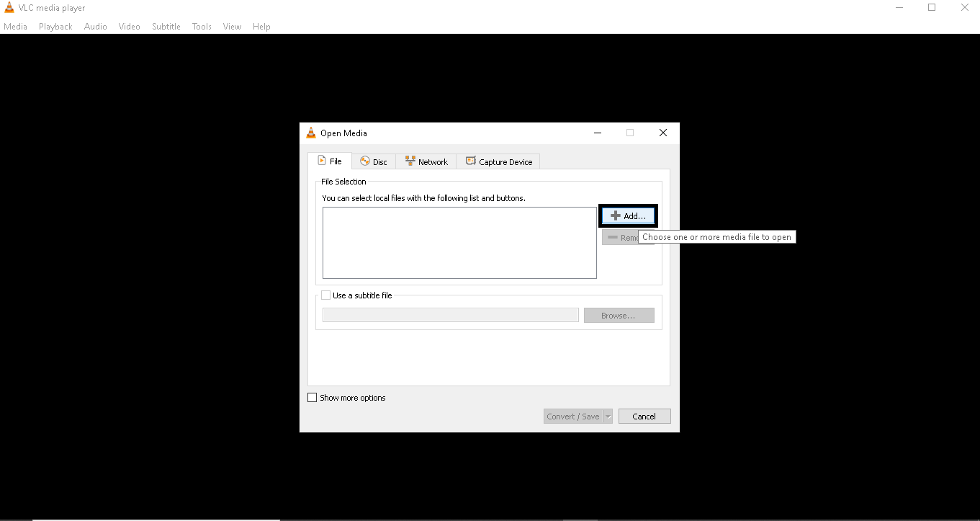Toggle Show more options checkbox
This screenshot has height=521, width=980.
[x=313, y=398]
